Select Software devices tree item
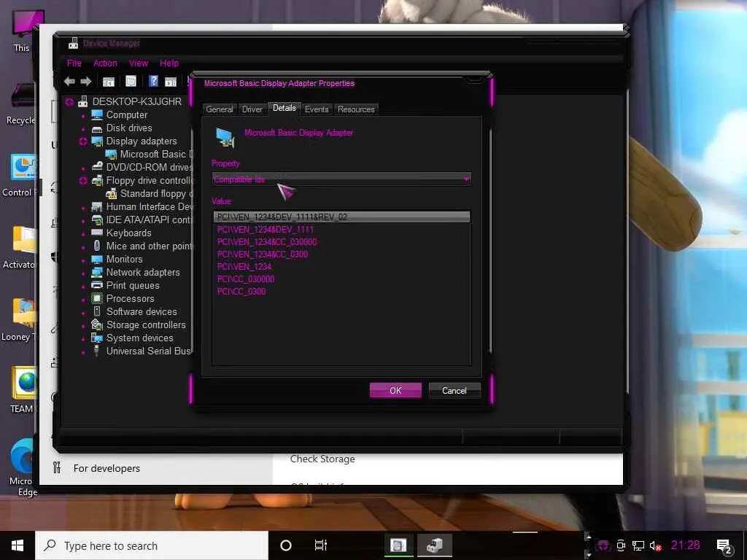 142,312
